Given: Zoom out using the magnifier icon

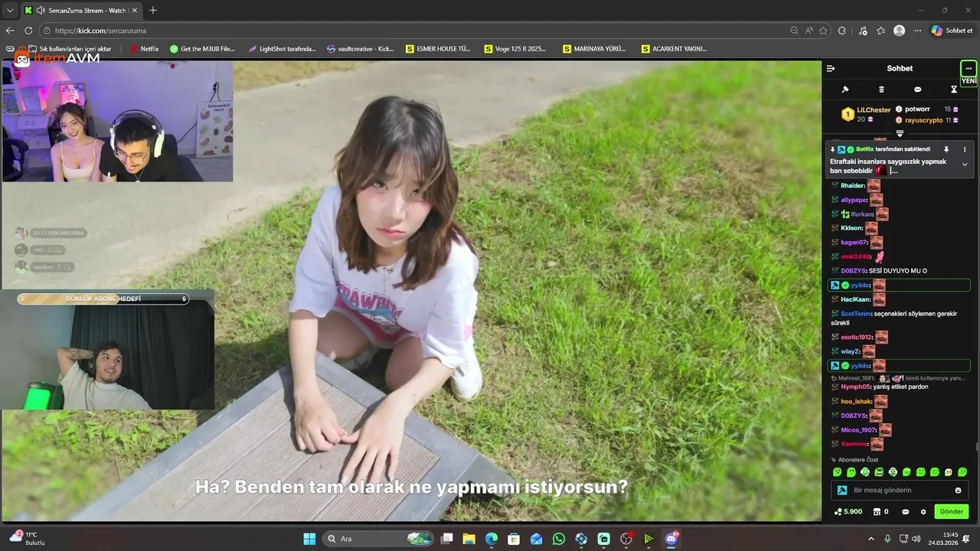Looking at the screenshot, I should (x=794, y=31).
